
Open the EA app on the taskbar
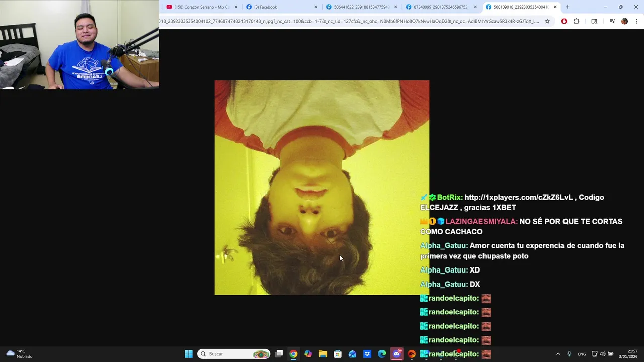tap(412, 354)
